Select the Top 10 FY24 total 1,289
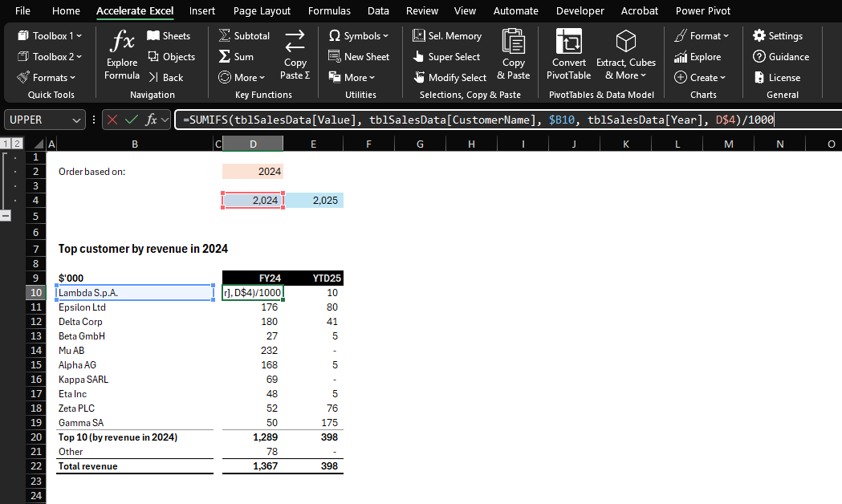 [252, 437]
